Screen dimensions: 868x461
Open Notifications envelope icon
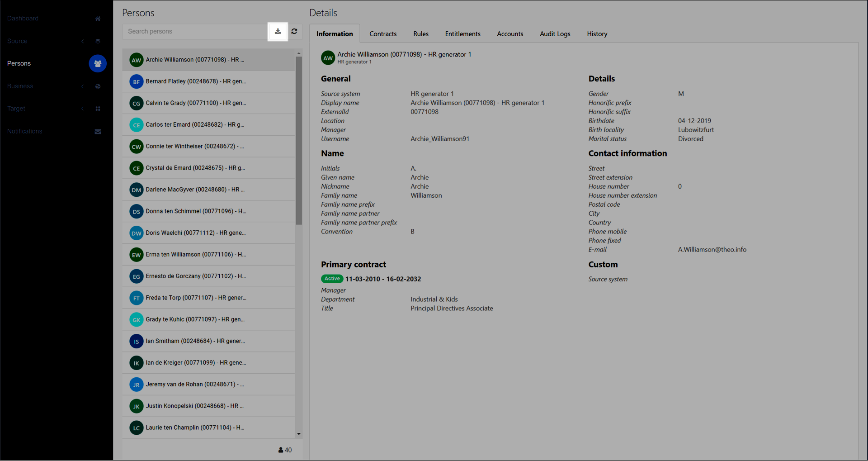(x=98, y=132)
